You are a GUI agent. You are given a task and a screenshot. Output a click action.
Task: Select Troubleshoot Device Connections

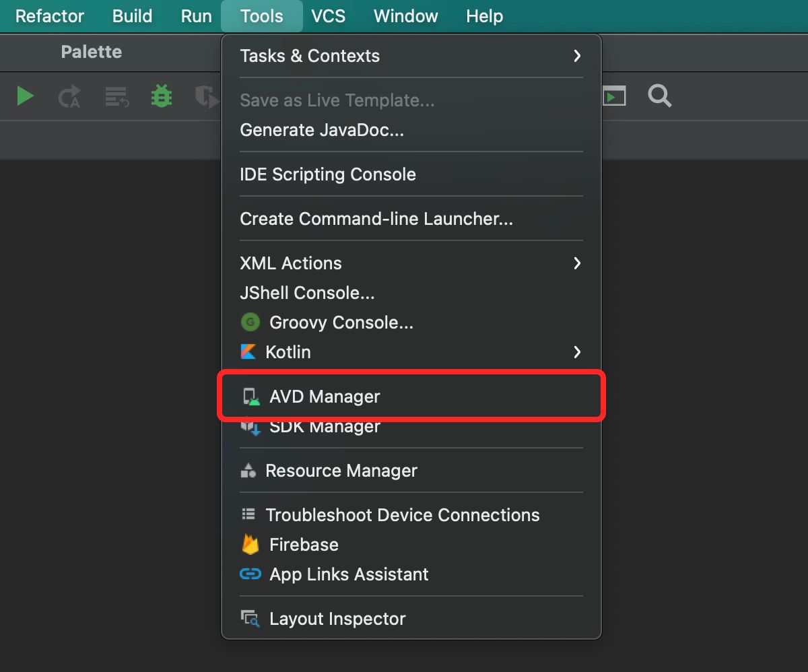411,515
